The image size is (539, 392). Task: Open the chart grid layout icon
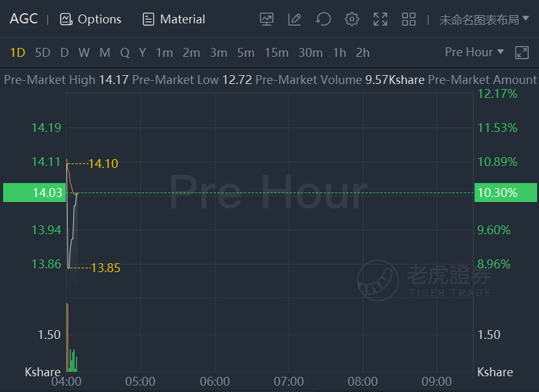pyautogui.click(x=409, y=19)
